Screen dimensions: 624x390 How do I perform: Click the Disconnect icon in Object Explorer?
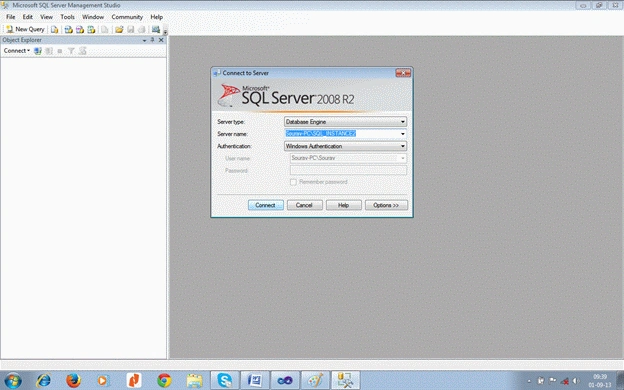coord(49,51)
